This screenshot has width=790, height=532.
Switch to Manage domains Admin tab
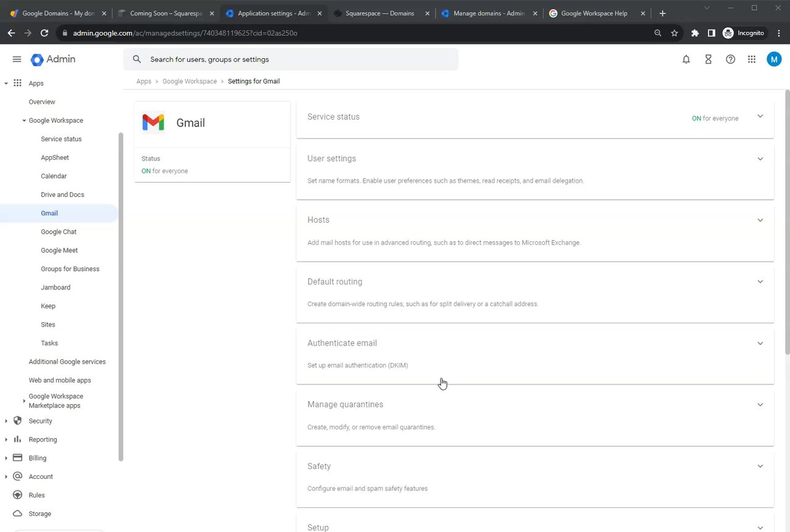pos(489,13)
